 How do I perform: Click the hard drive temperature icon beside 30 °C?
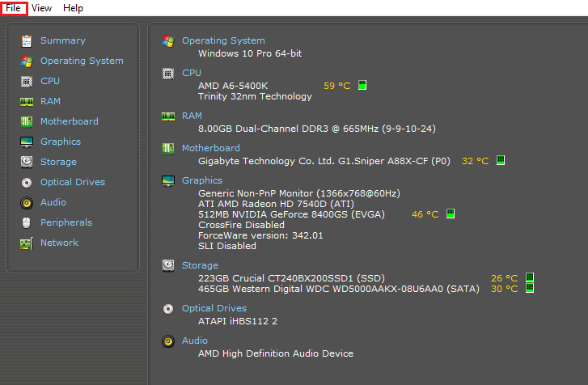coord(530,288)
